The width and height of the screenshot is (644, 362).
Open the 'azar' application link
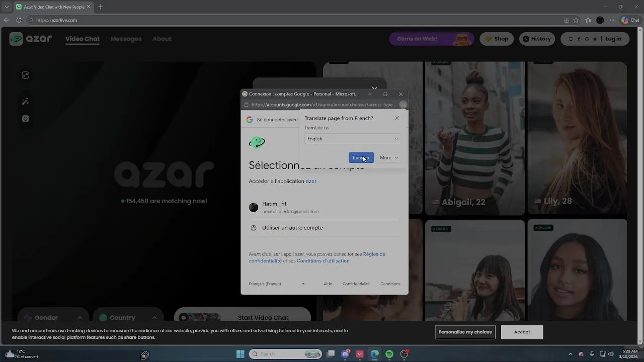coord(311,181)
